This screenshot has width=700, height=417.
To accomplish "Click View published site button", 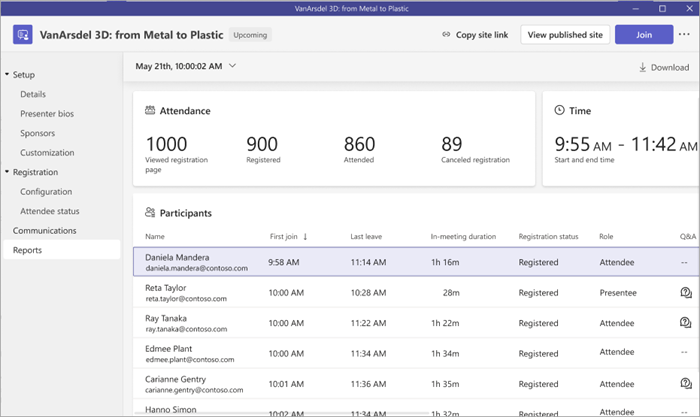I will click(x=565, y=35).
